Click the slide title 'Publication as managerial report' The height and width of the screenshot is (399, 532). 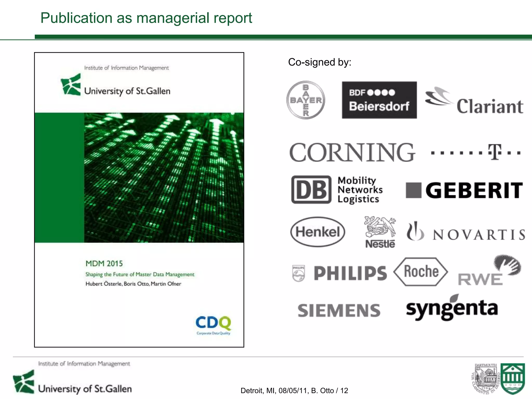146,18
